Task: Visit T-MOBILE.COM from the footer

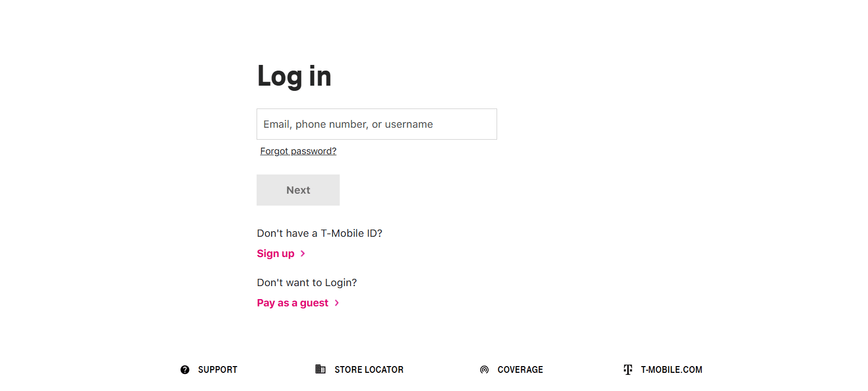Action: click(x=671, y=369)
